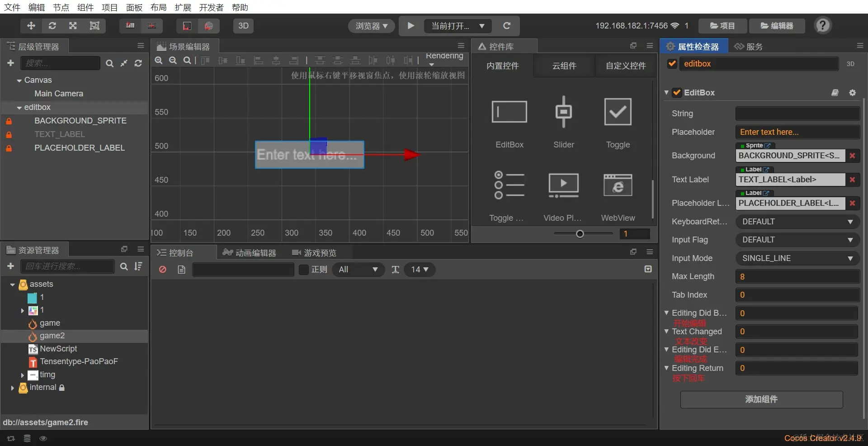Open EditBox component help document icon
This screenshot has height=446, width=868.
tap(835, 93)
